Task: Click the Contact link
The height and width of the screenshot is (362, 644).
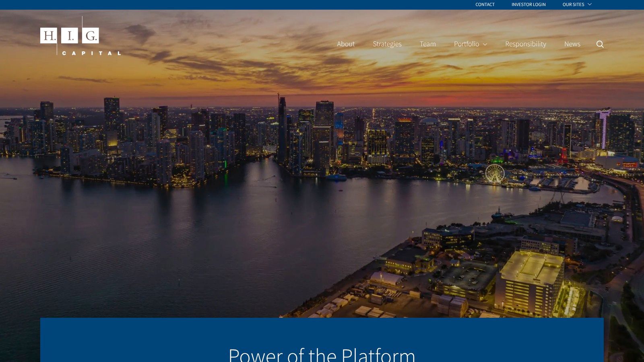Action: point(485,4)
